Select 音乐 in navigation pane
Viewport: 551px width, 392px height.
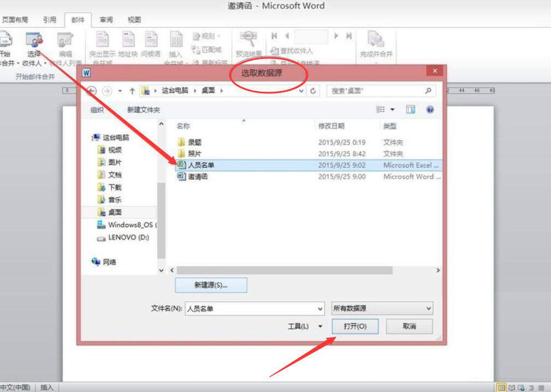(110, 199)
